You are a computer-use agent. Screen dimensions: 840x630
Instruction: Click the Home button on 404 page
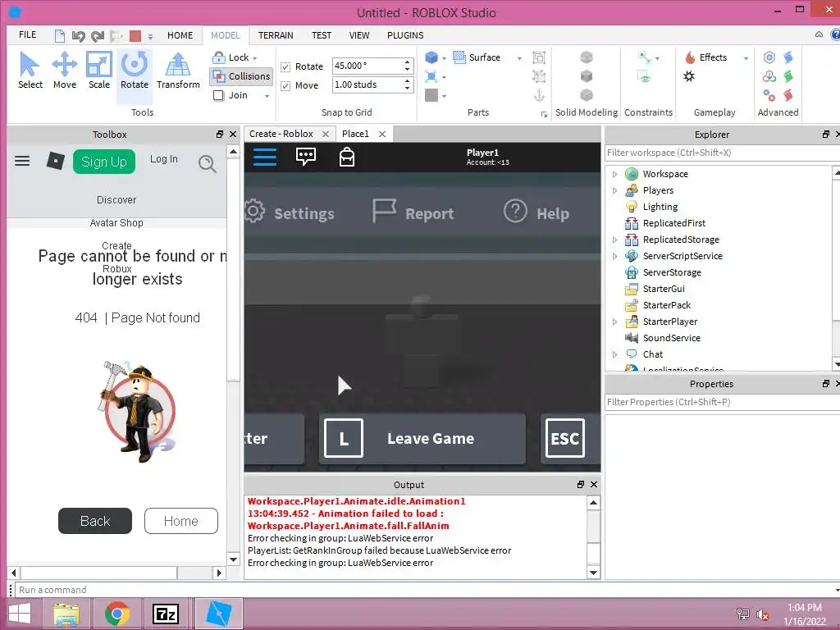[181, 521]
